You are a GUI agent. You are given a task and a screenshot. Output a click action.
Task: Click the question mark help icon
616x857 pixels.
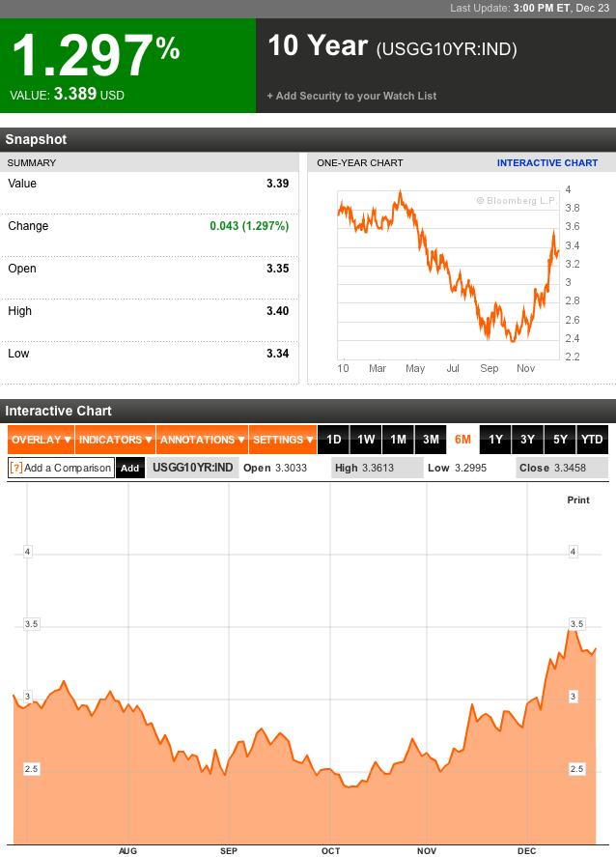pyautogui.click(x=15, y=468)
